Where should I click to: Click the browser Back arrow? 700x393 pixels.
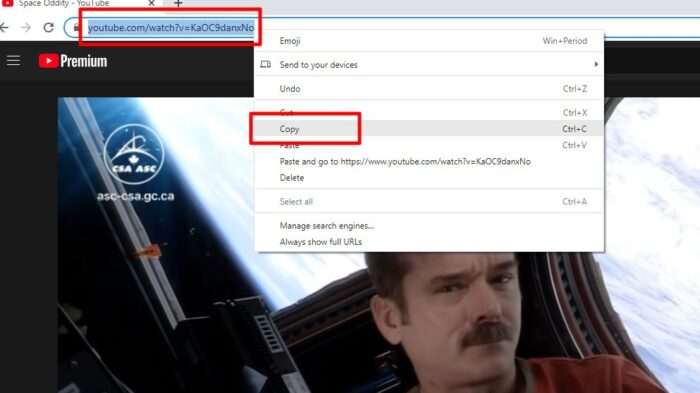pos(4,28)
